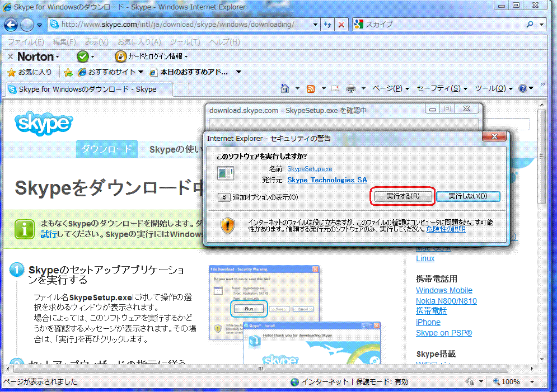The image size is (557, 392).
Task: Click the Skype logo on the page
Action: pyautogui.click(x=44, y=124)
